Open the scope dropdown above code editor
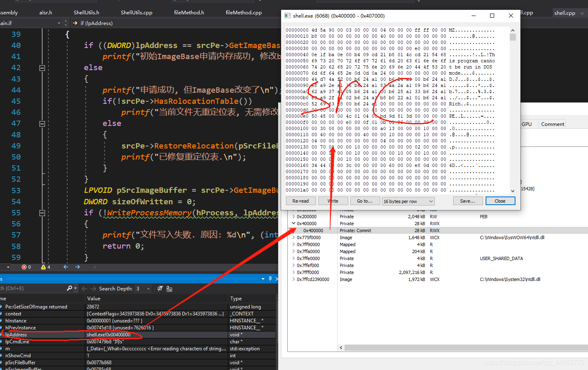This screenshot has height=370, width=588. 59,23
